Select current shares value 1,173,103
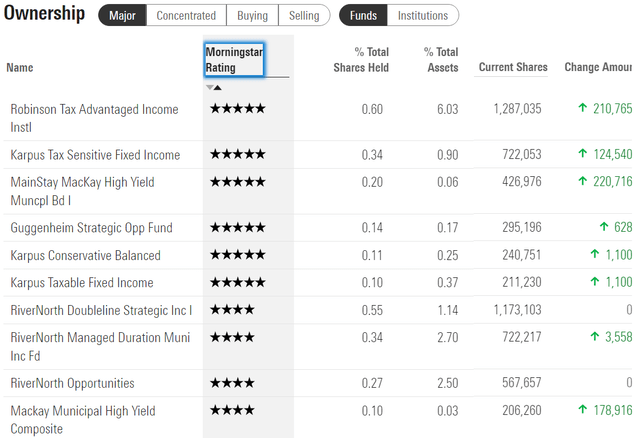The height and width of the screenshot is (438, 640). [x=518, y=310]
